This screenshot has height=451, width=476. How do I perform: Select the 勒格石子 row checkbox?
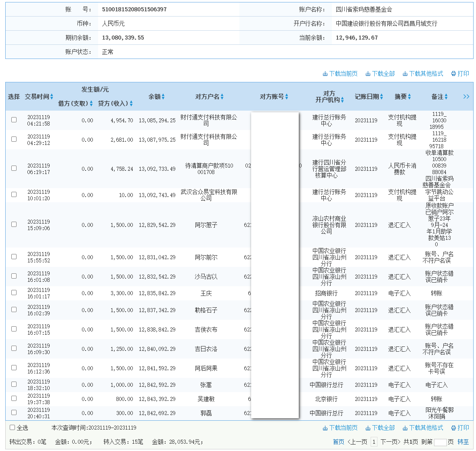coord(14,309)
